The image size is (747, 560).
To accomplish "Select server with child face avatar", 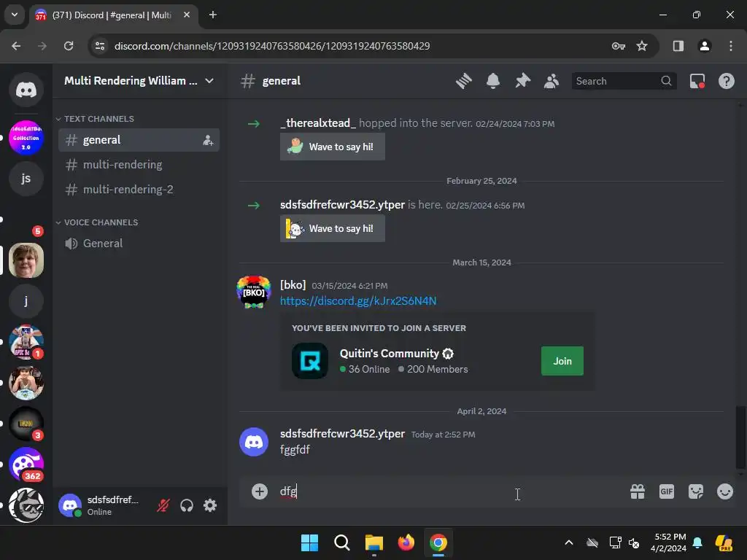I will point(26,260).
